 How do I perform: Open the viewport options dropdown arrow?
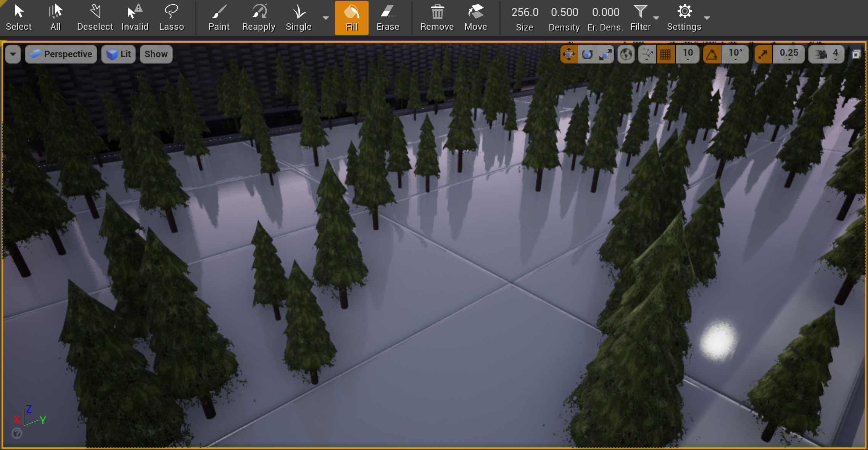click(12, 54)
